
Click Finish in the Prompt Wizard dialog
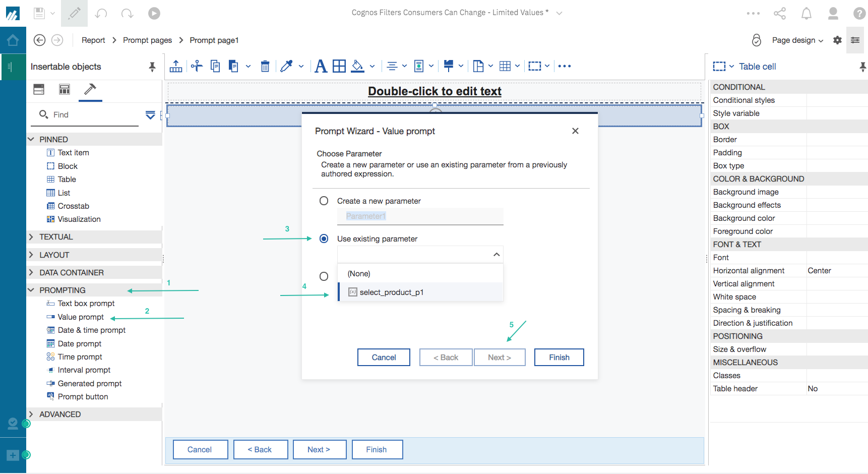[x=559, y=357]
